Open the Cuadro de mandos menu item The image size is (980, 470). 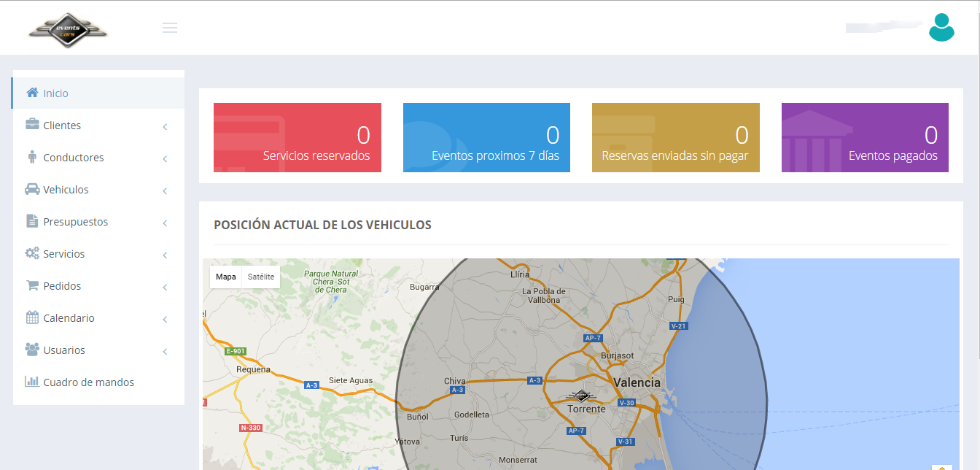click(88, 382)
